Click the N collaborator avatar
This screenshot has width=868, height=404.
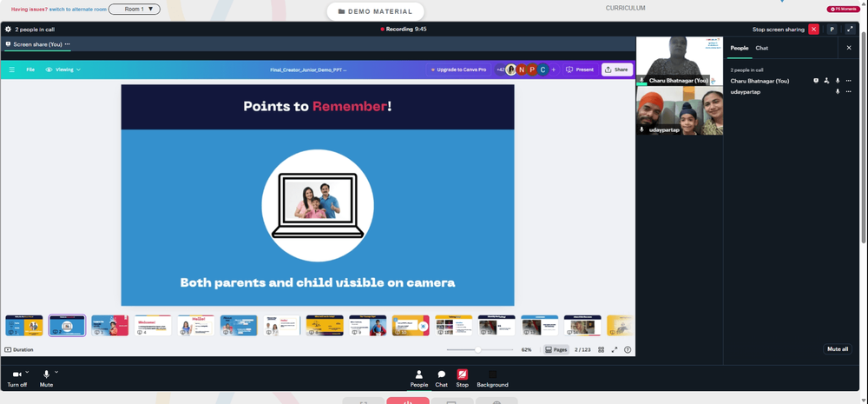[x=521, y=70]
